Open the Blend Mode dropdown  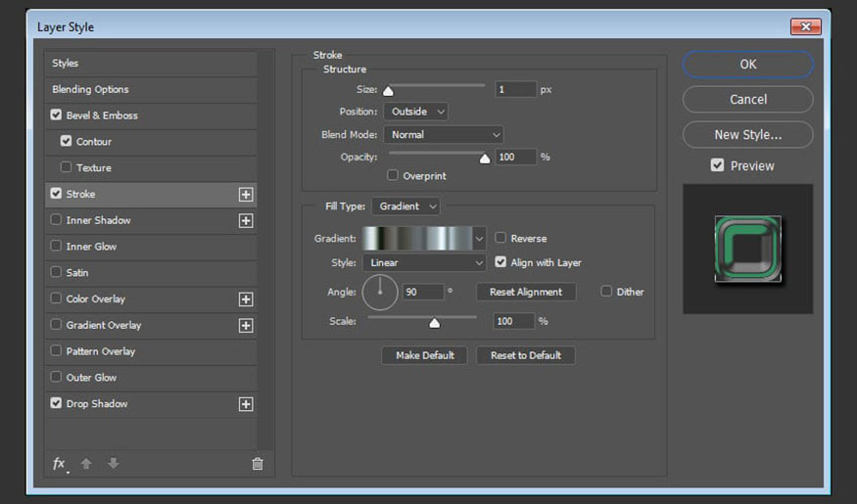pos(444,134)
